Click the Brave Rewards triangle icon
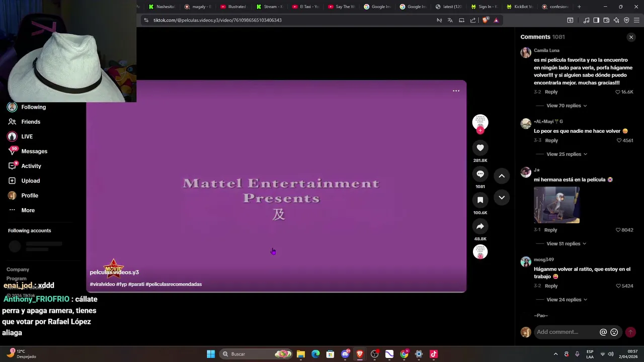The width and height of the screenshot is (644, 362). tap(496, 20)
